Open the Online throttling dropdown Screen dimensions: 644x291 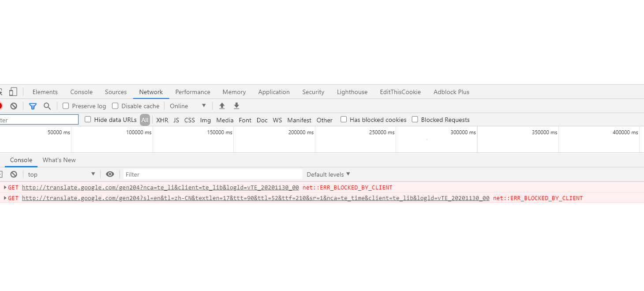click(x=187, y=106)
